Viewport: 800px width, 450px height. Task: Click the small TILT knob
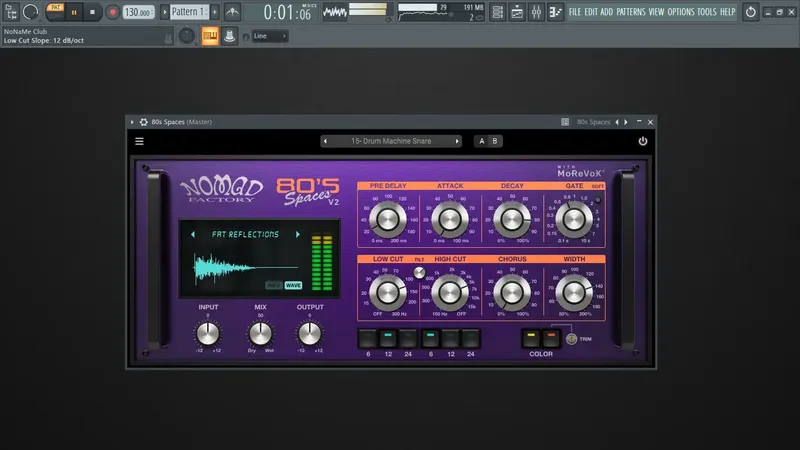[419, 272]
